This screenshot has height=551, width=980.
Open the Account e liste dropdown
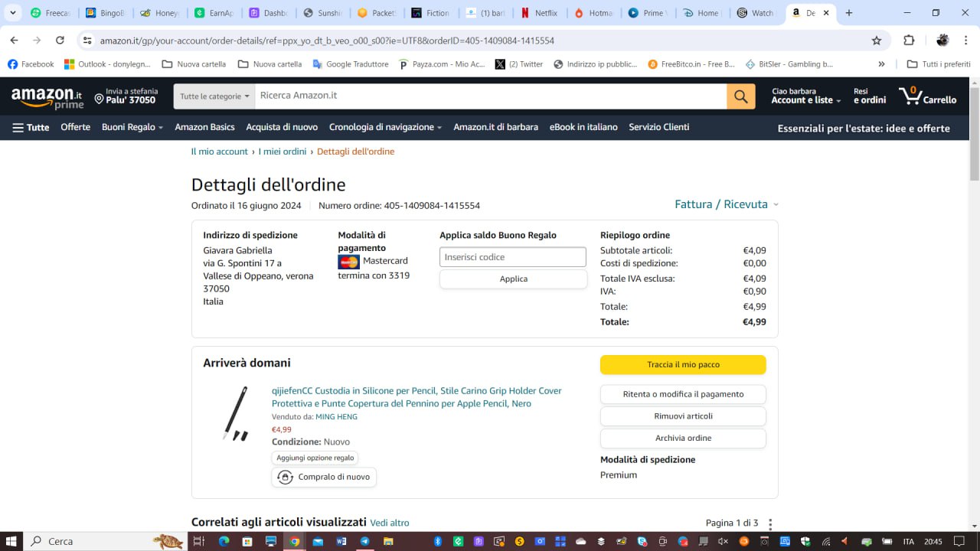(x=805, y=100)
